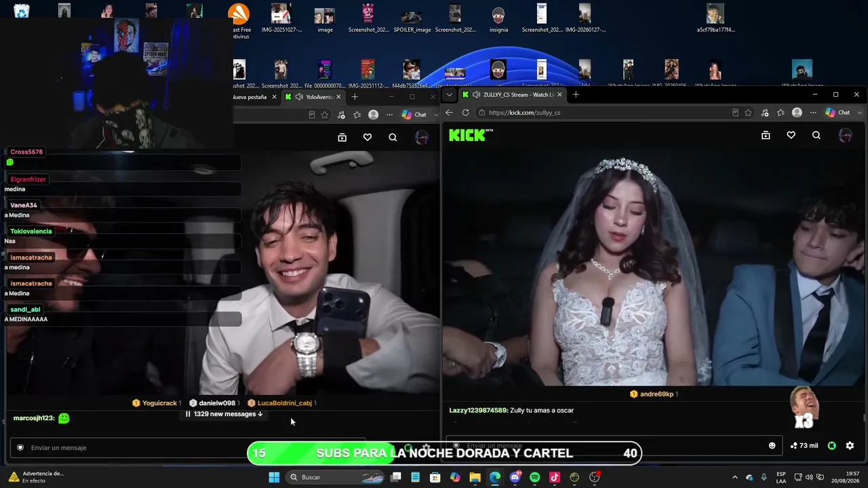Click the taskbar Buscar search box
Image resolution: width=868 pixels, height=488 pixels.
point(336,477)
